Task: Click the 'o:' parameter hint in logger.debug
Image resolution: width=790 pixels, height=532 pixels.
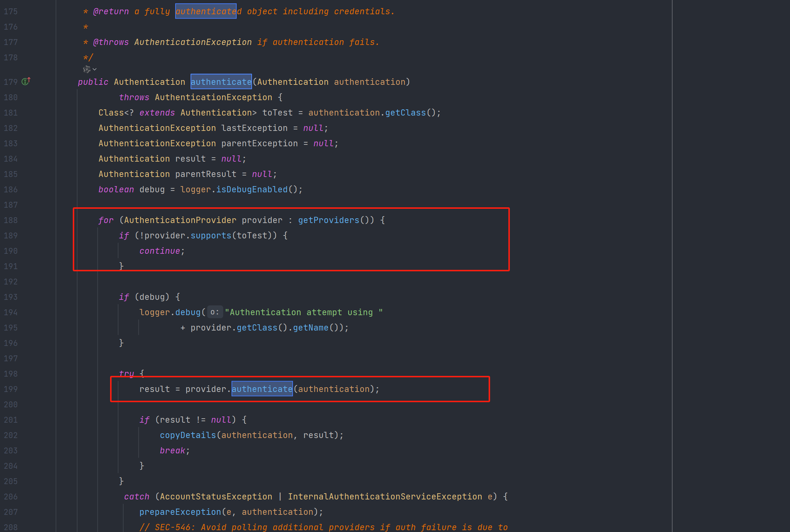Action: click(x=215, y=312)
